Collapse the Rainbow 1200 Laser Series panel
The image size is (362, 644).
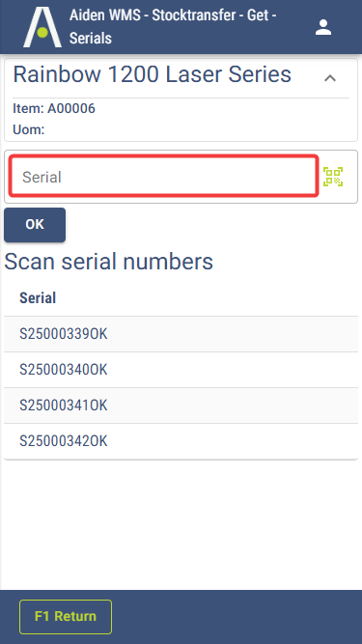pos(330,78)
